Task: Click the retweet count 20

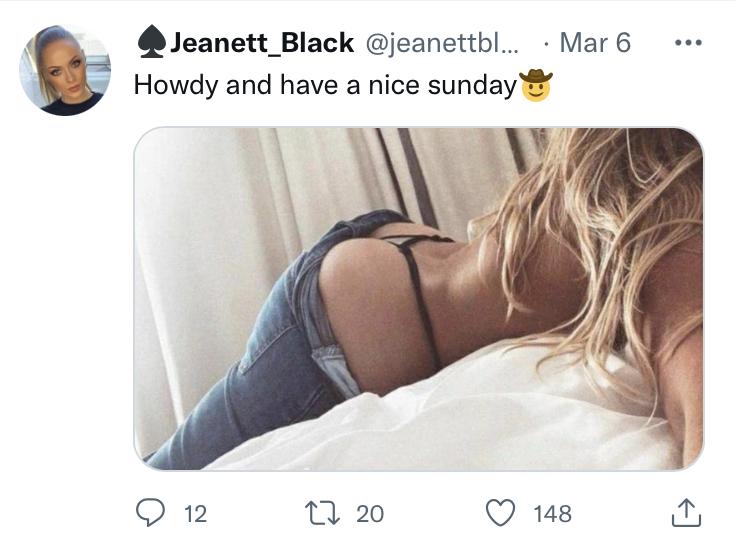Action: [x=370, y=514]
